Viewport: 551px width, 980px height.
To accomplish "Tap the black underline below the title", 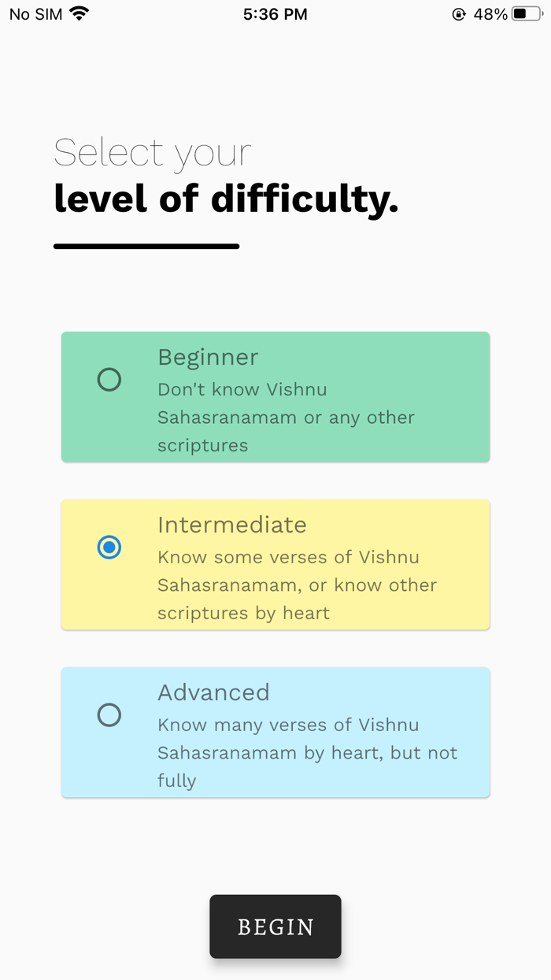I will pyautogui.click(x=146, y=247).
